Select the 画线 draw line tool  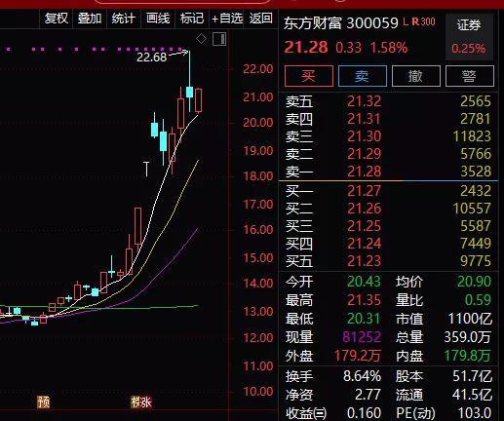pyautogui.click(x=158, y=19)
